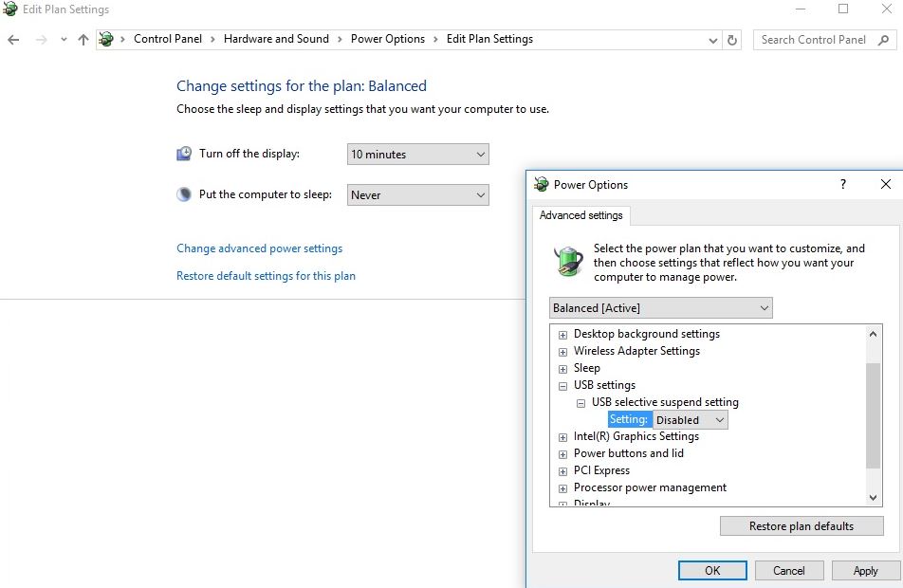The height and width of the screenshot is (588, 903).
Task: Expand the Sleep settings tree item
Action: coord(562,368)
